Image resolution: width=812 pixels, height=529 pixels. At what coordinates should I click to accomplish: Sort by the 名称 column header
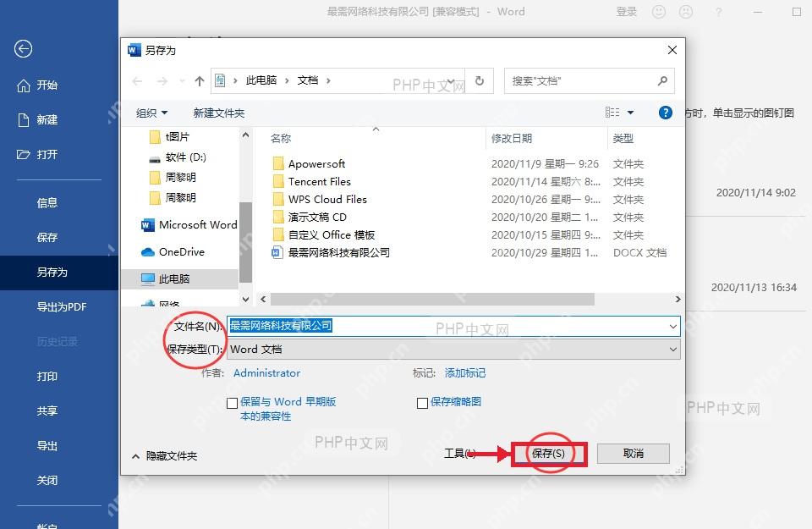[x=281, y=138]
